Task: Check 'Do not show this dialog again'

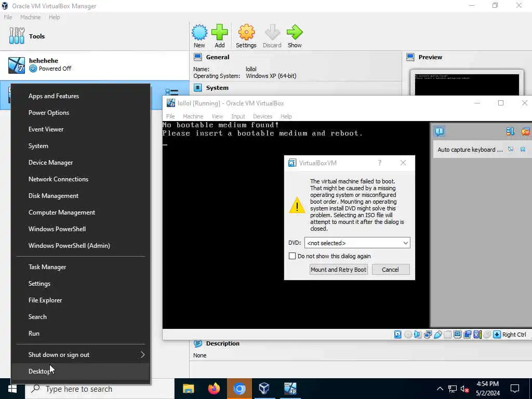Action: point(292,256)
